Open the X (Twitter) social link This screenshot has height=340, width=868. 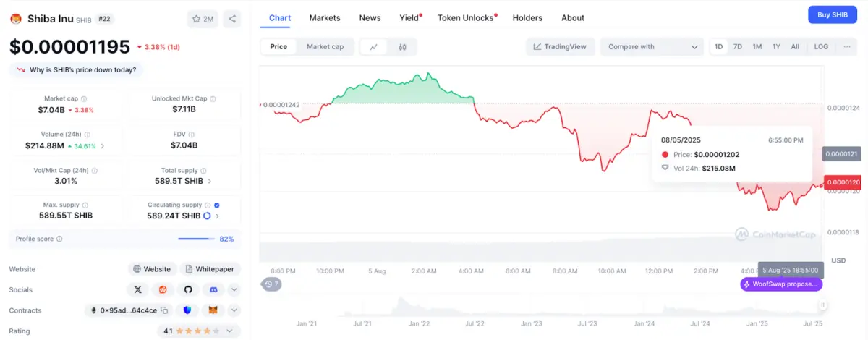[x=138, y=289]
